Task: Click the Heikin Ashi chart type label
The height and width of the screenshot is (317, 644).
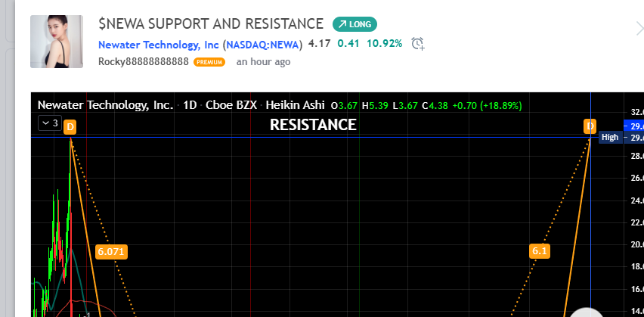Action: [295, 105]
